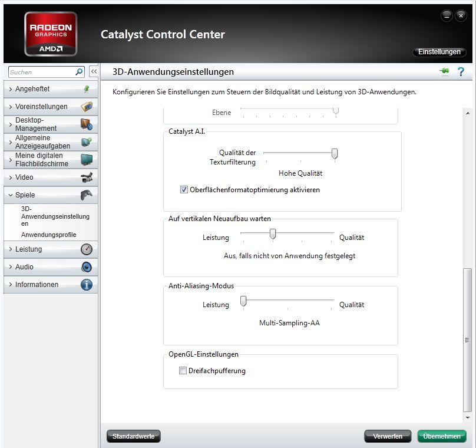Click the Voreinstellungen preset icon

point(87,107)
